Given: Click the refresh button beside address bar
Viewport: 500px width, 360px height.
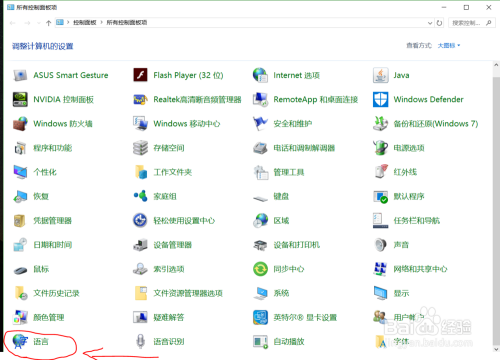Looking at the screenshot, I should pos(439,23).
